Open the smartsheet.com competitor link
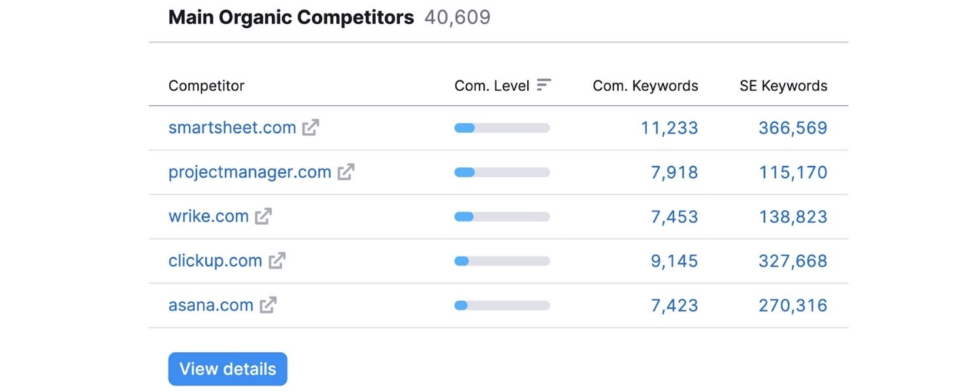980x392 pixels. click(231, 127)
